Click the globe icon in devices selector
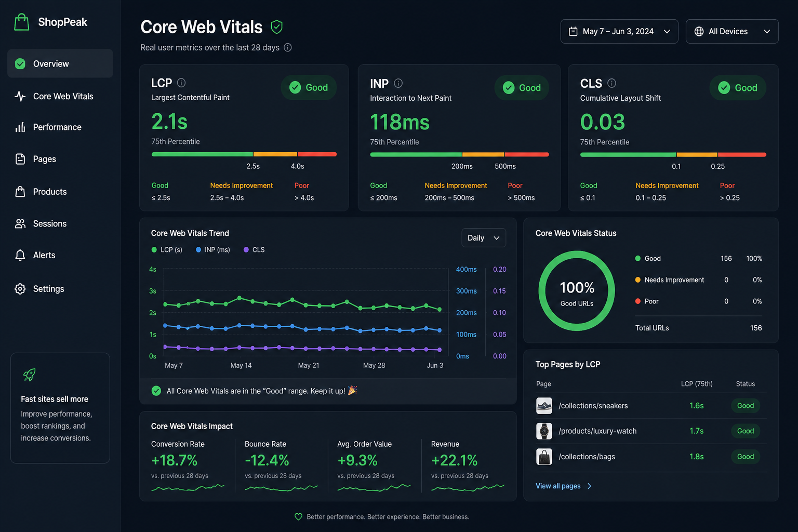 (699, 32)
